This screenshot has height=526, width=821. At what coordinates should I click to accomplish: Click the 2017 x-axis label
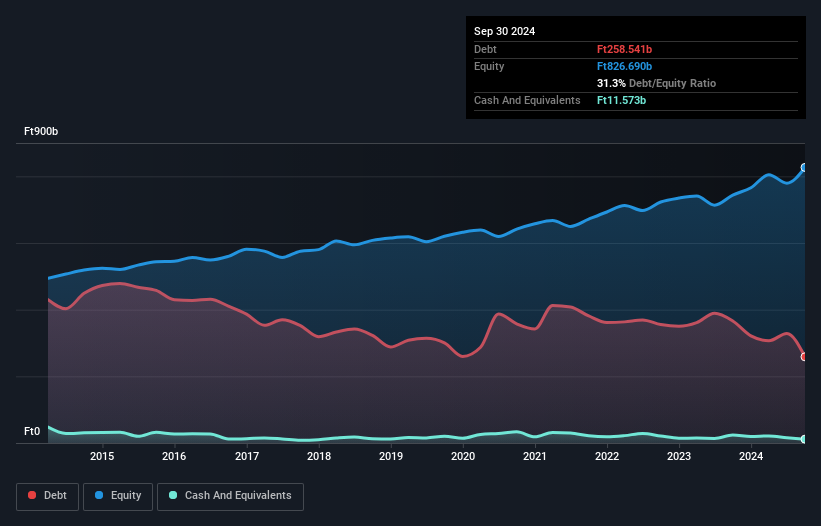(x=247, y=456)
